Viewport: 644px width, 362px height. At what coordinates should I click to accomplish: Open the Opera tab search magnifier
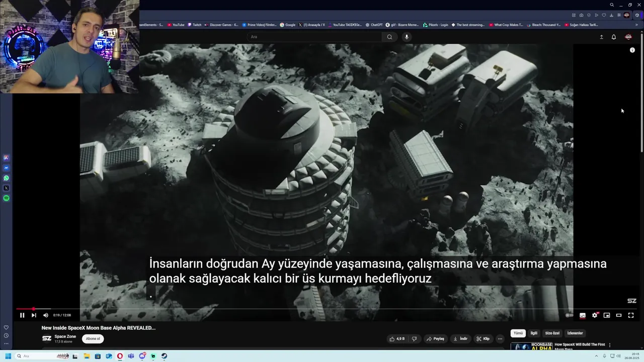[x=612, y=5]
